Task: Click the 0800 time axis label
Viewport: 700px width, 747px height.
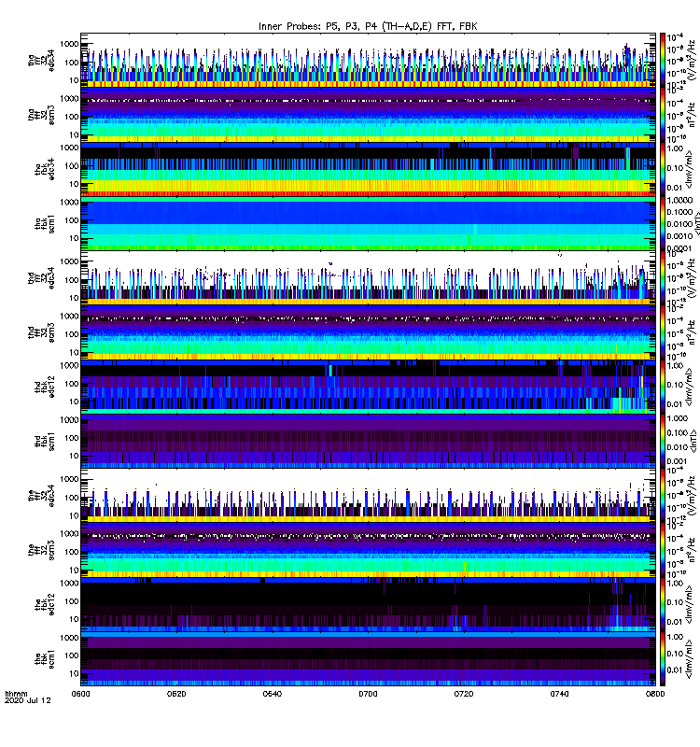Action: pos(655,694)
